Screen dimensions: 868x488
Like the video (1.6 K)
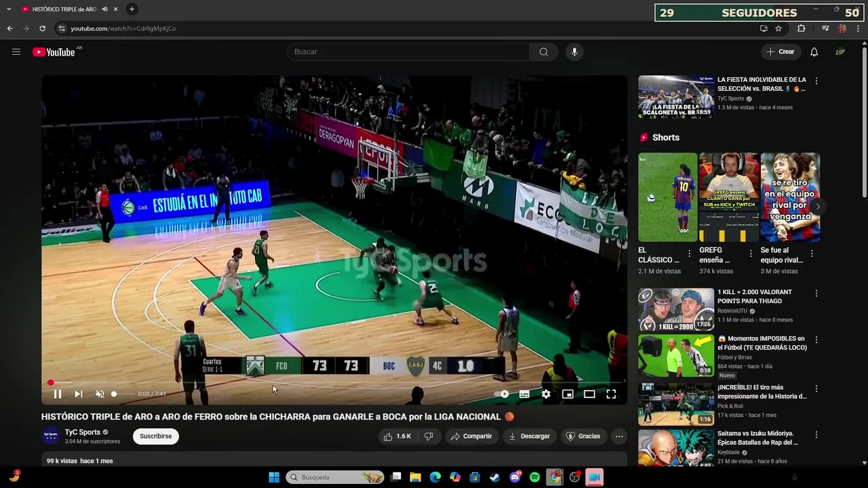[x=397, y=436]
